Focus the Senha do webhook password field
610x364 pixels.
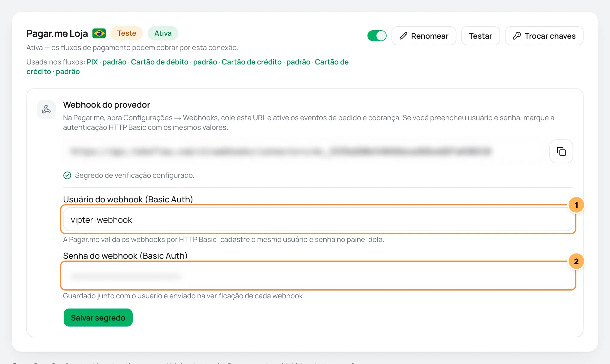pyautogui.click(x=318, y=276)
